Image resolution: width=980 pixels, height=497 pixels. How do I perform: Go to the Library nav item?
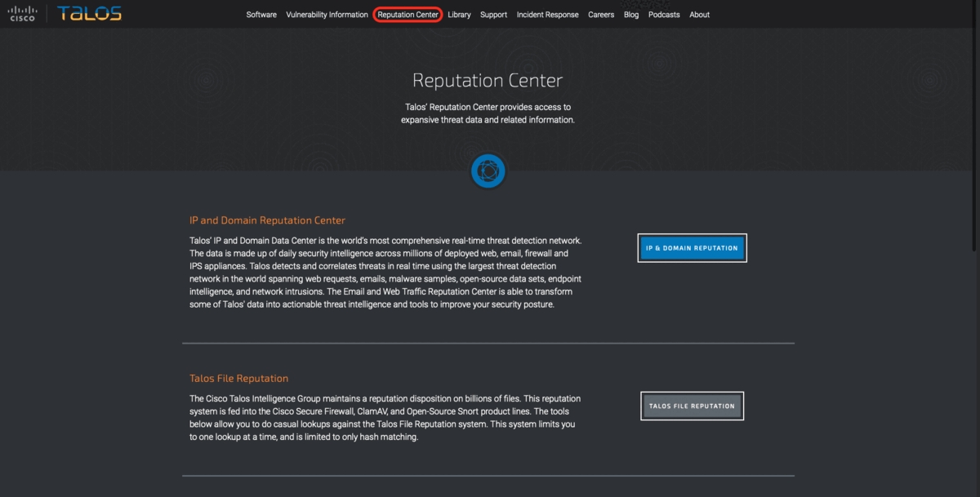459,15
